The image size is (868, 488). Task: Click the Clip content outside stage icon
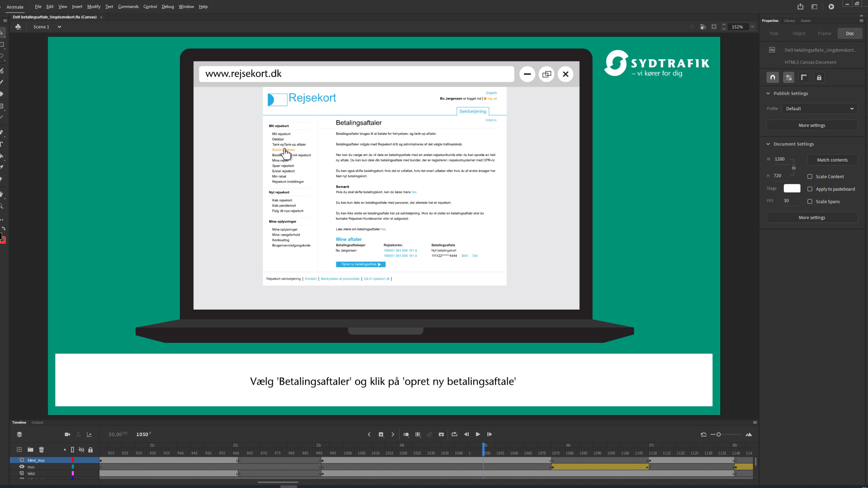pos(714,27)
